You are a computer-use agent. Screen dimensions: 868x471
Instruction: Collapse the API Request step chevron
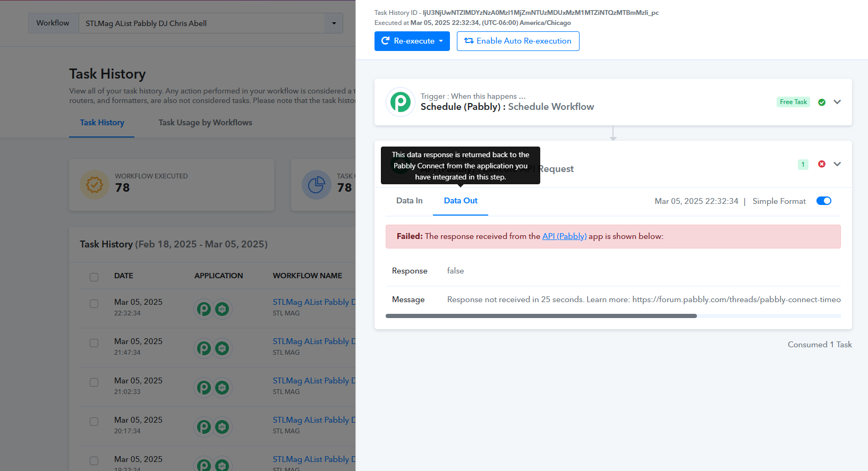[837, 164]
